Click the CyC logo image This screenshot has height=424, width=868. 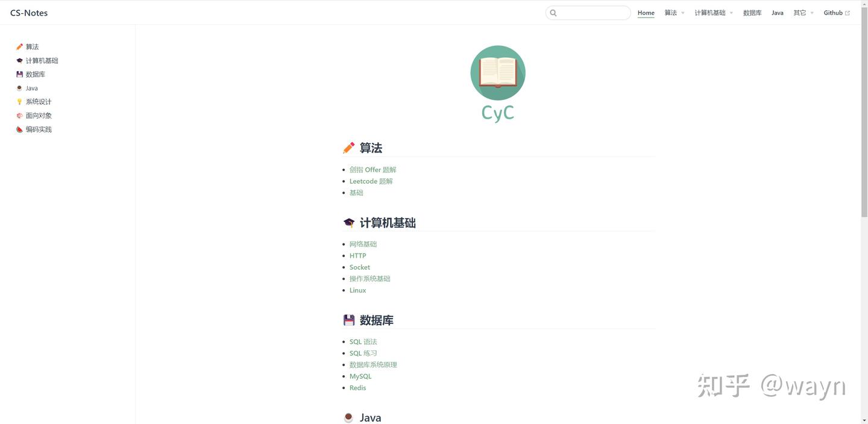[497, 72]
